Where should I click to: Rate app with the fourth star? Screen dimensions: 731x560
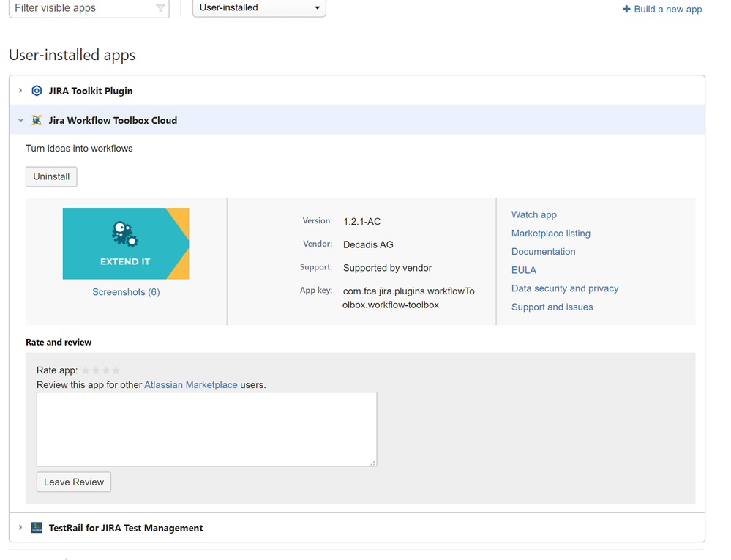tap(116, 370)
